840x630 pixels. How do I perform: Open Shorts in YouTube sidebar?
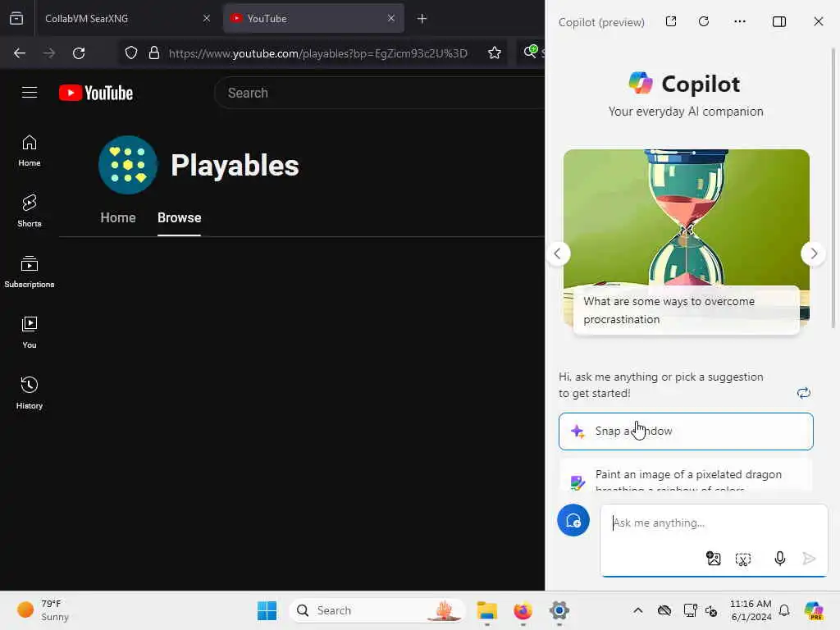coord(30,211)
